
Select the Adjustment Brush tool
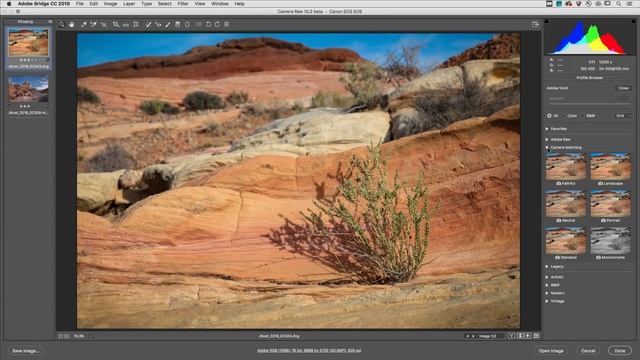[168, 24]
